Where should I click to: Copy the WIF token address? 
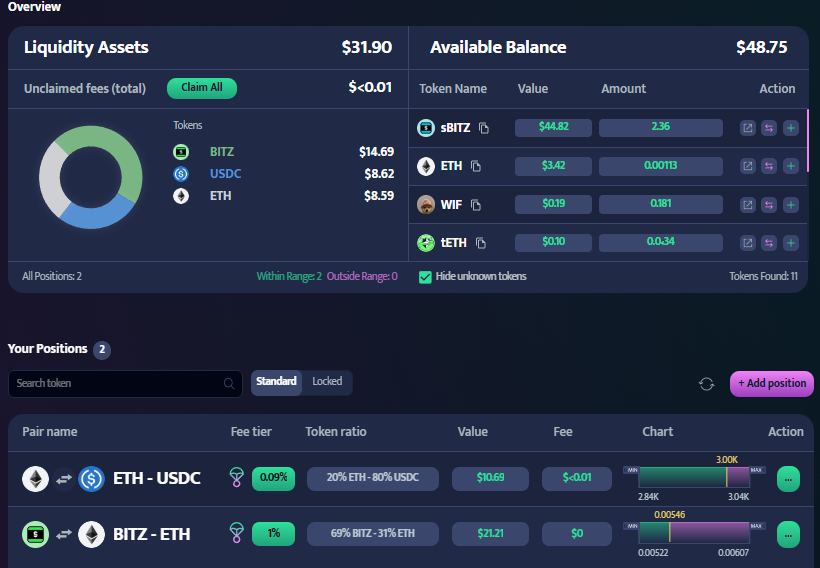pos(475,205)
